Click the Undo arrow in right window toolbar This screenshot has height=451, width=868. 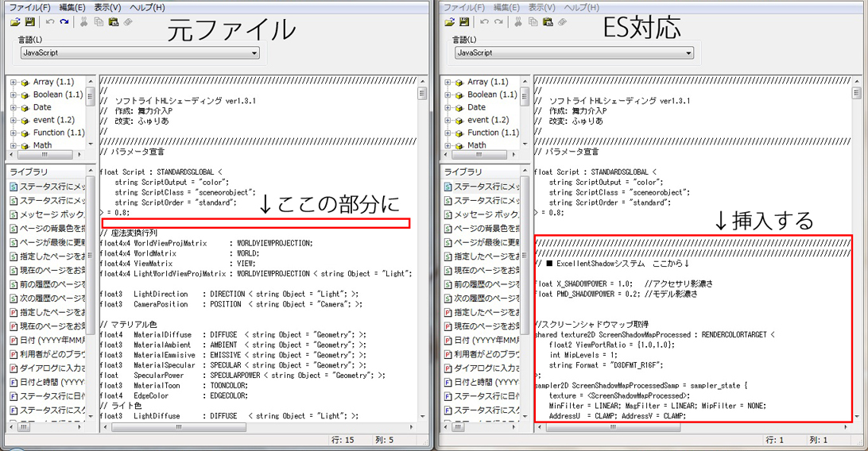(x=484, y=22)
